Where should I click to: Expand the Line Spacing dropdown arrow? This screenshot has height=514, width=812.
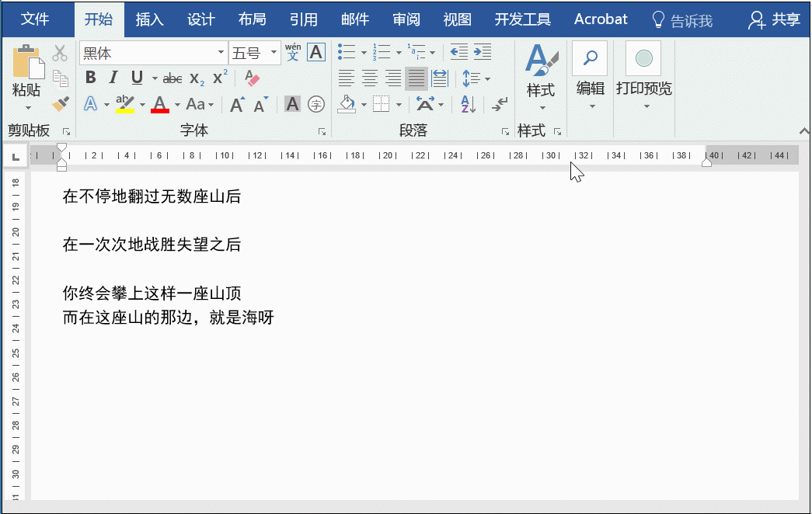[x=487, y=78]
